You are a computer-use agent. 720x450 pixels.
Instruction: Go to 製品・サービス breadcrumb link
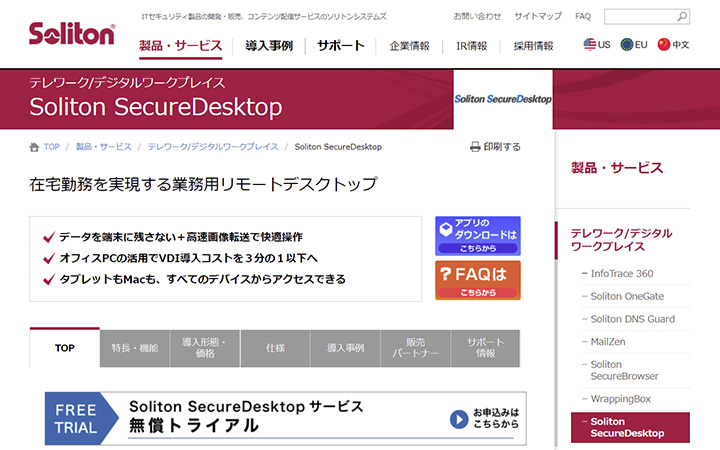tap(103, 147)
